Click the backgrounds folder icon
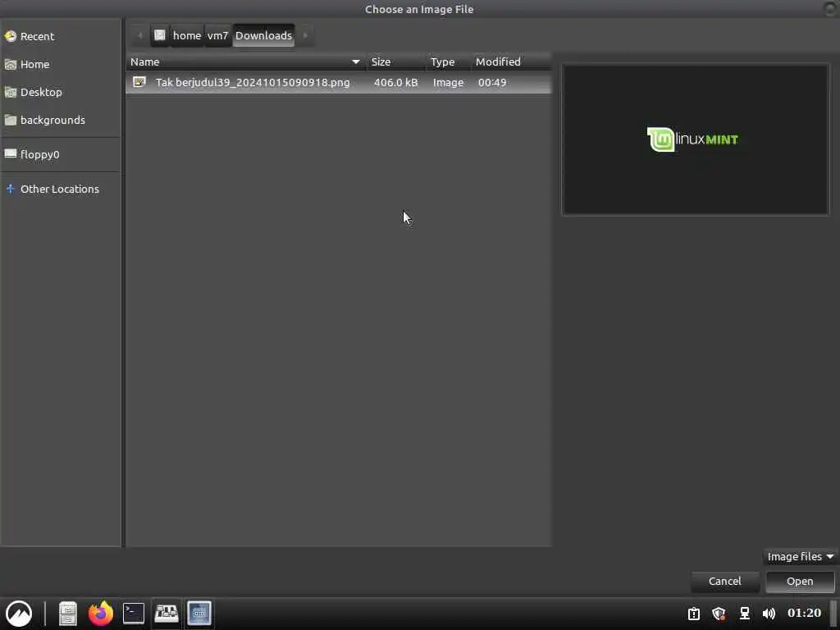This screenshot has width=840, height=630. [10, 120]
